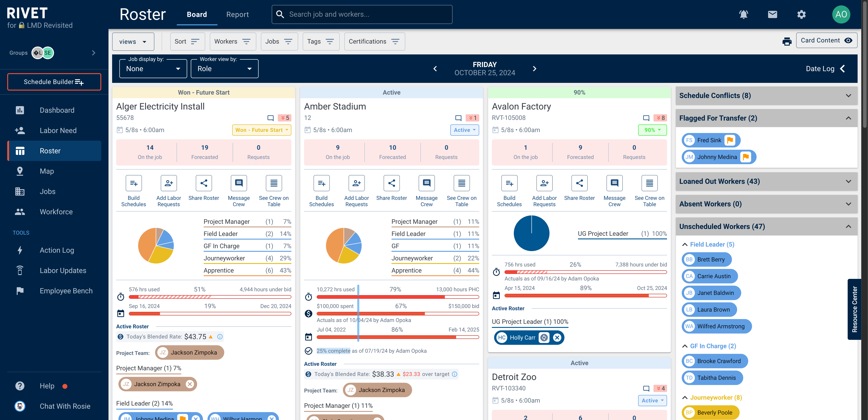This screenshot has width=868, height=420.
Task: Open Chat With Rosie
Action: 54,406
